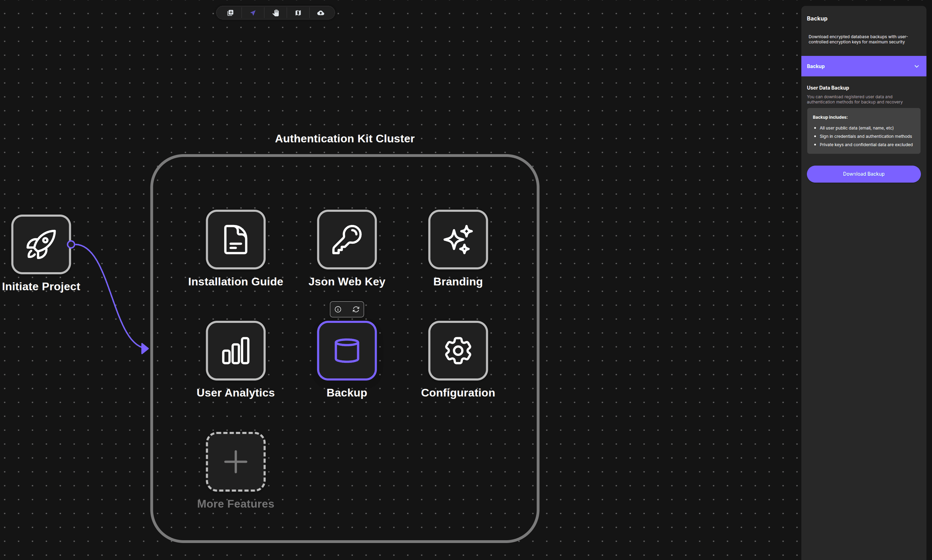Screen dimensions: 932x560
Task: Select the User Analytics chart node
Action: click(x=236, y=350)
